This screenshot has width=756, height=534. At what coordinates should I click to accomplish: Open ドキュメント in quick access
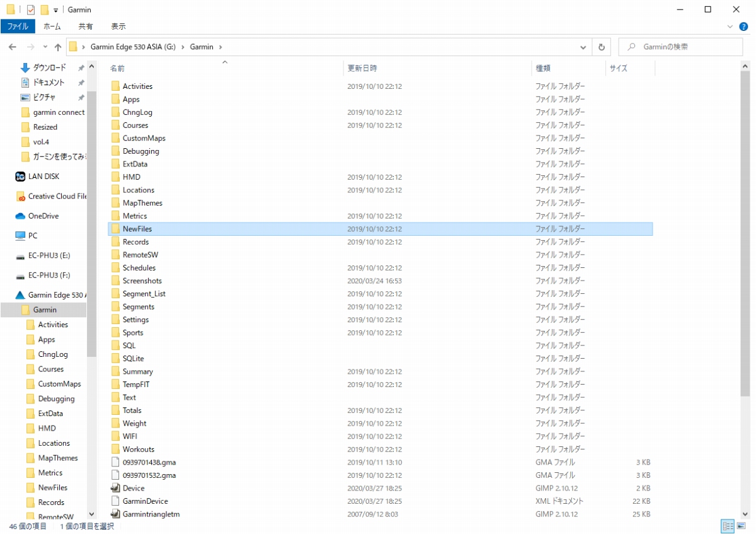coord(49,83)
